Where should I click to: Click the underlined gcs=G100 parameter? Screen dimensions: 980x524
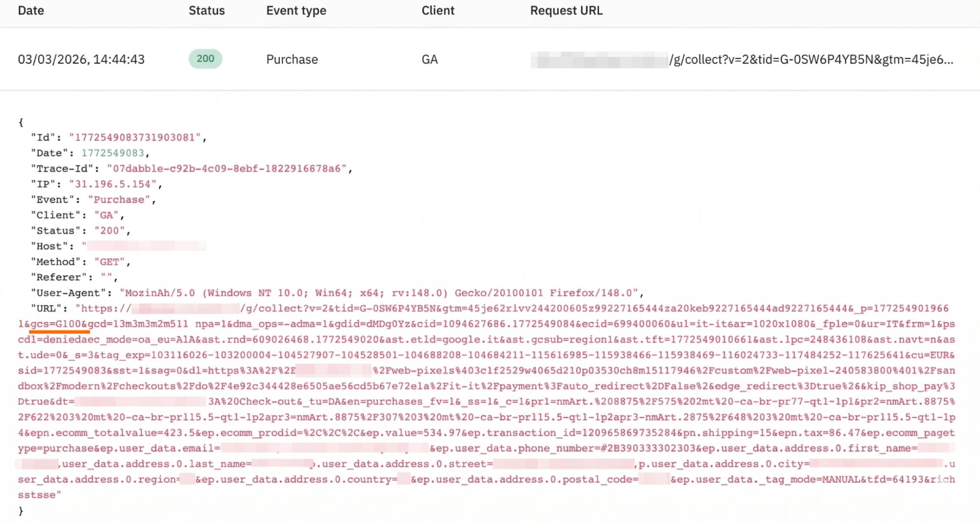coord(56,324)
